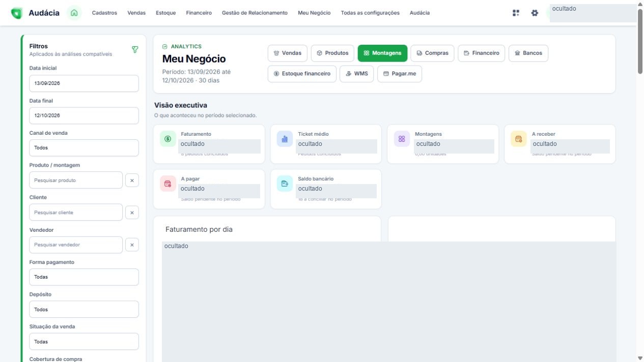Clear the Cliente search field
Viewport: 644px width, 362px height.
click(x=132, y=213)
